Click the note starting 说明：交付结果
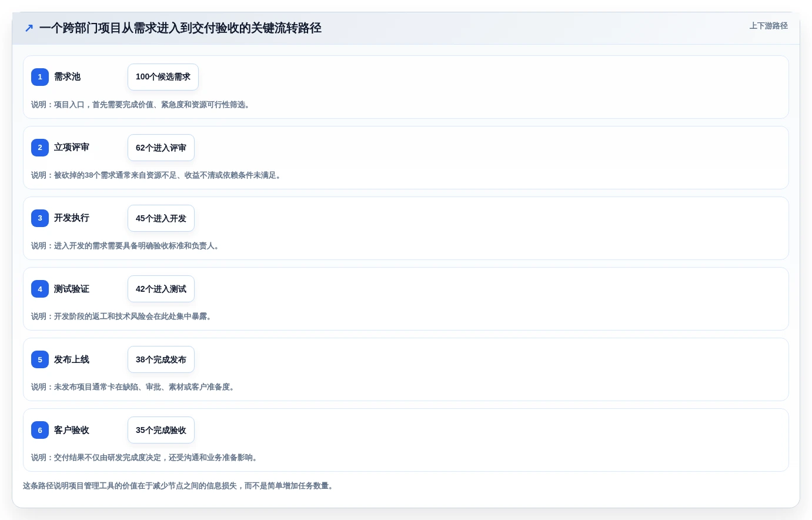 coord(146,458)
